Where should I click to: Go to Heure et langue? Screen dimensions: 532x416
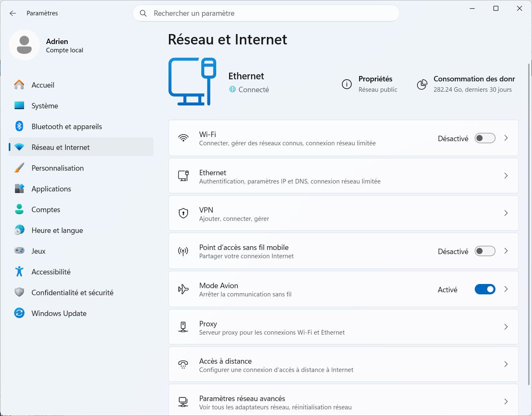[x=81, y=230]
